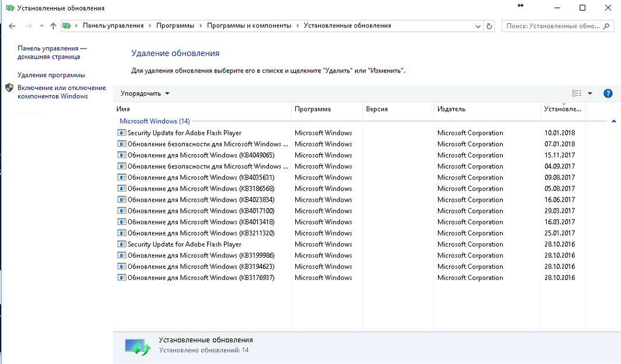This screenshot has height=364, width=621.
Task: Select Обновление для Microsoft Windows (KB4013418)
Action: [201, 222]
